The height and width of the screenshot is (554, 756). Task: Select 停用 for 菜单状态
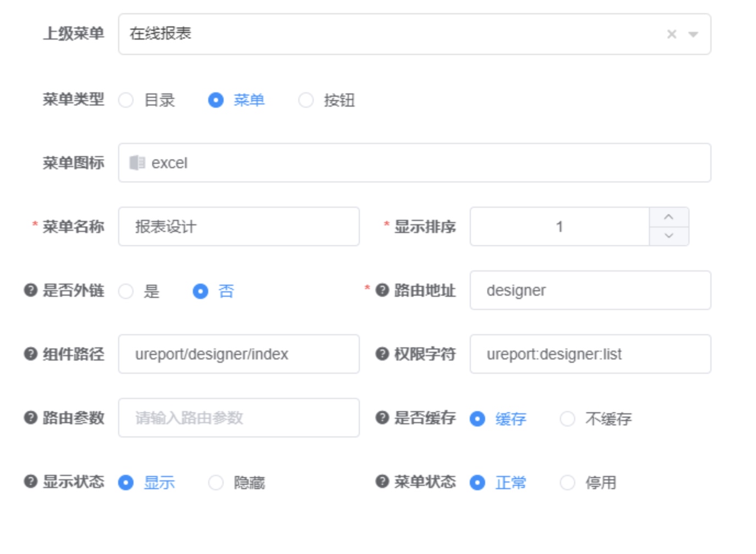pos(568,483)
